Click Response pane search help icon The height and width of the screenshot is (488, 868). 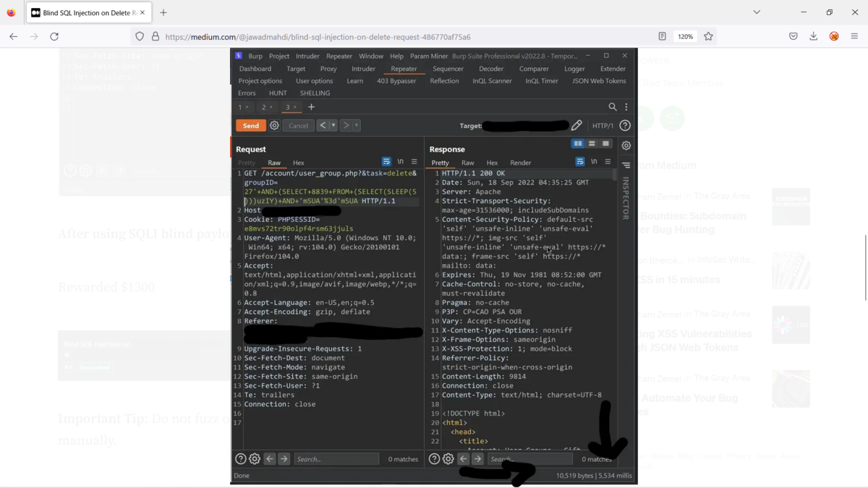434,458
